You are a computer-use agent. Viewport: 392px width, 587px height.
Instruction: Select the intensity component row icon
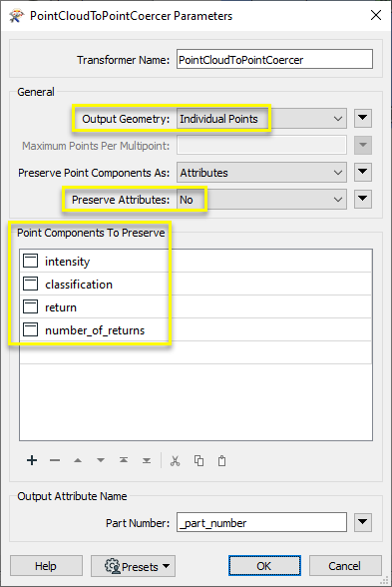pyautogui.click(x=30, y=261)
